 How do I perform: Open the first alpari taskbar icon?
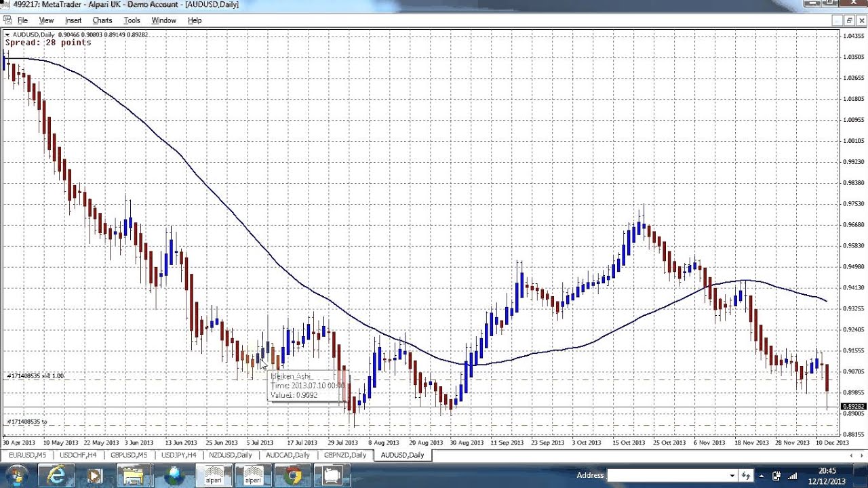[x=214, y=476]
